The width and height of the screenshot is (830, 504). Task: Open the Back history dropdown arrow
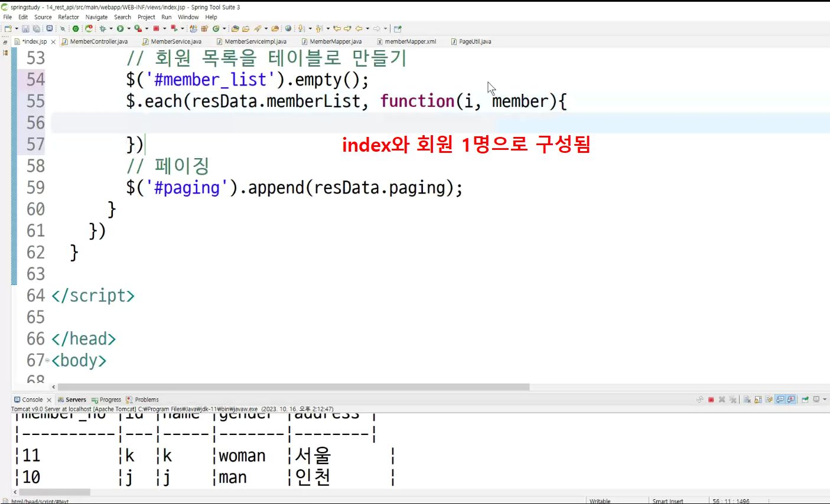367,28
